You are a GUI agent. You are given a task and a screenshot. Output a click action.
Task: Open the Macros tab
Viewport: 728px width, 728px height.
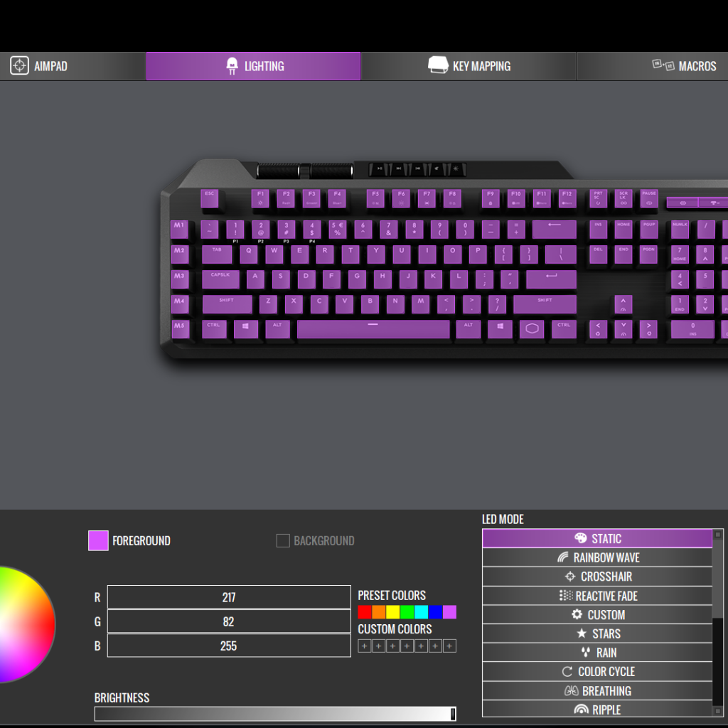[684, 66]
